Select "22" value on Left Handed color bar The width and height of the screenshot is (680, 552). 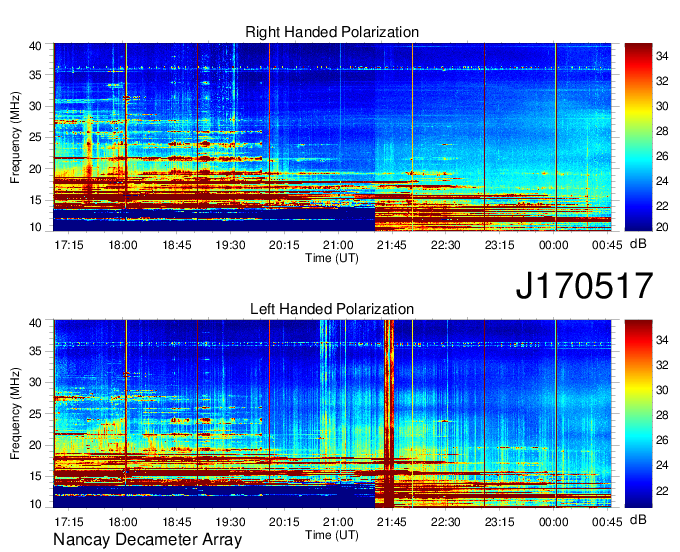pos(662,490)
